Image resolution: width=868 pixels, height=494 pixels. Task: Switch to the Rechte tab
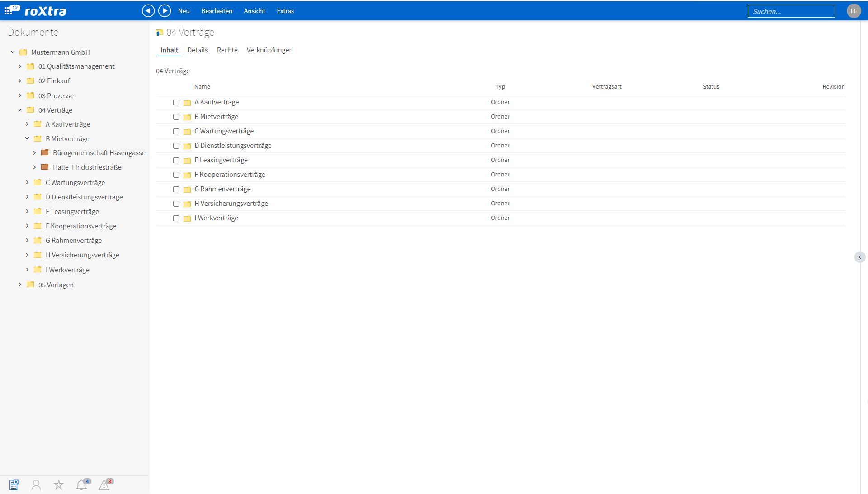[x=227, y=50]
